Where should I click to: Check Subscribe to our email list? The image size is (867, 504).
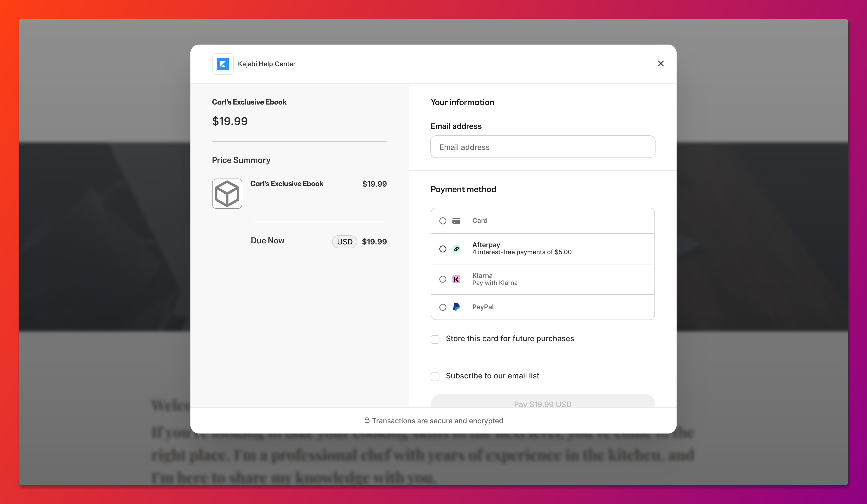tap(435, 376)
